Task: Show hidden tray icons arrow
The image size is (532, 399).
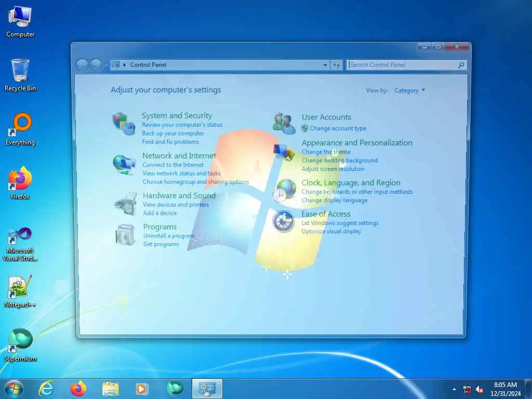Action: [x=454, y=389]
